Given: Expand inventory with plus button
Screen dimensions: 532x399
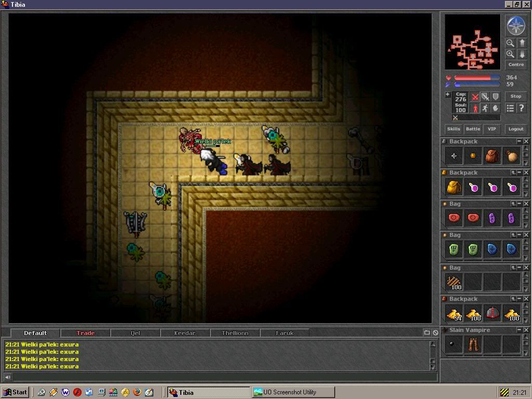Looking at the screenshot, I should pos(447,95).
